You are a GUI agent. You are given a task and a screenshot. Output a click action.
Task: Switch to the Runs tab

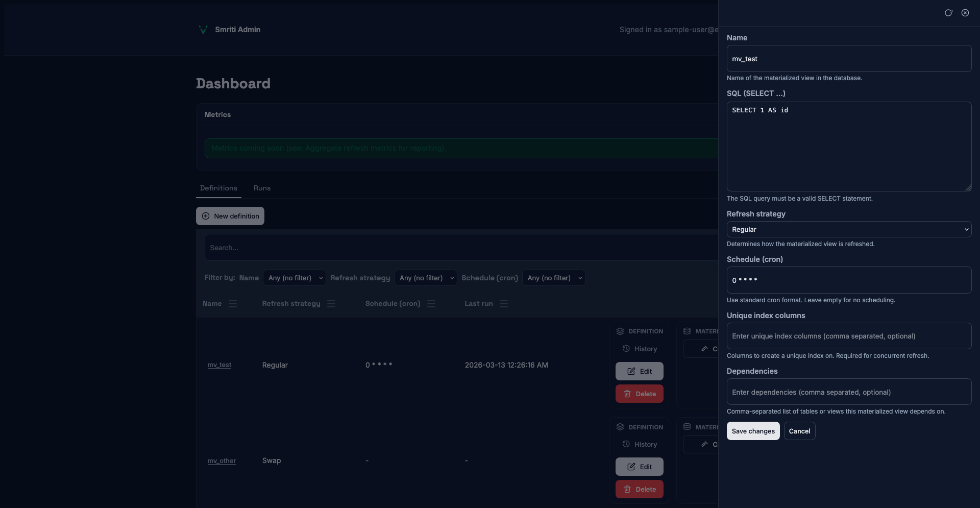[x=262, y=188]
